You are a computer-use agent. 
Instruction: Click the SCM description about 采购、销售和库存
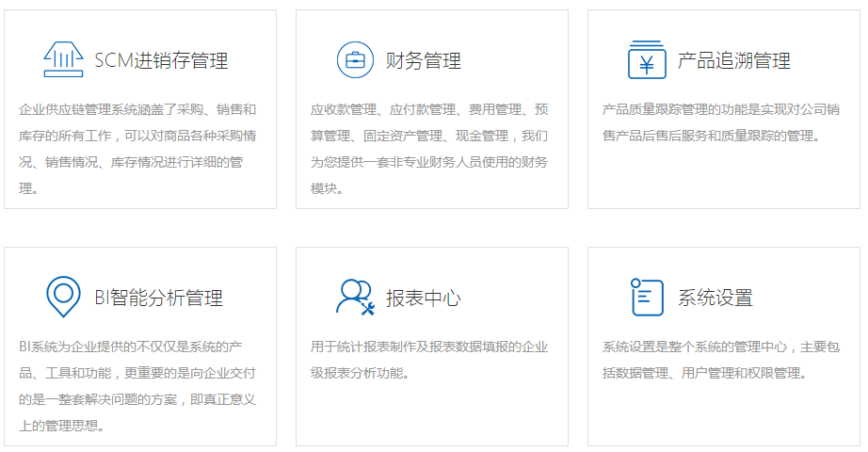(138, 149)
